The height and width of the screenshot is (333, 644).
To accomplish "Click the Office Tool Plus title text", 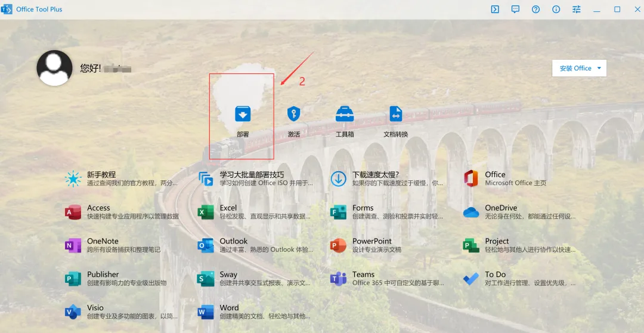I will coord(39,9).
